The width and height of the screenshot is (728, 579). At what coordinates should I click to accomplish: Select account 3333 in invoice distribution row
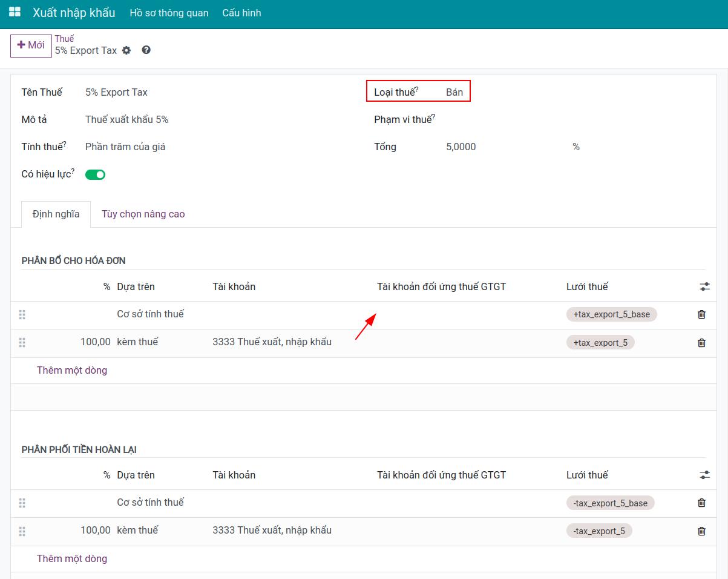click(272, 342)
